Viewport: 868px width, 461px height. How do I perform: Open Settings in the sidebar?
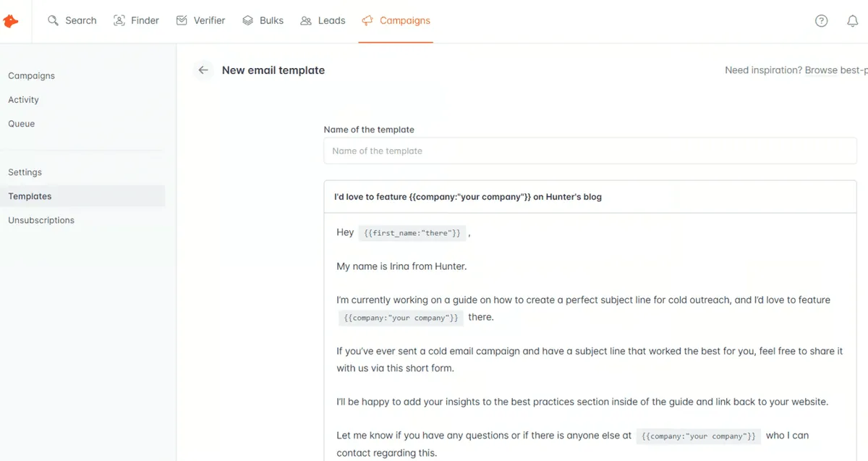25,172
